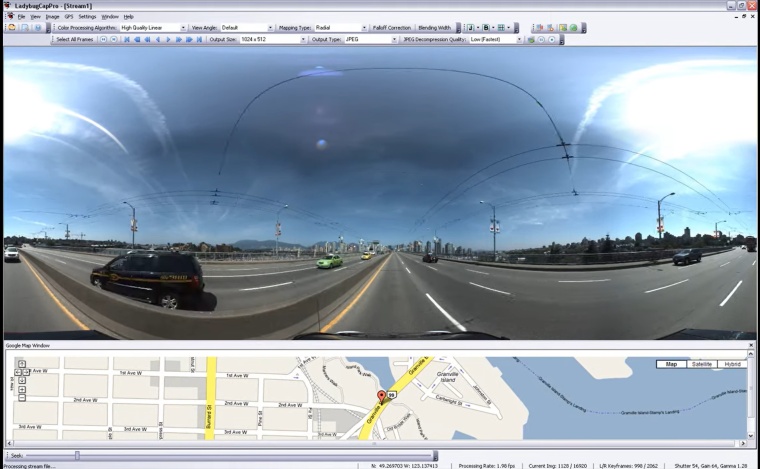760x469 pixels.
Task: Toggle the Falloff Correction button
Action: point(392,28)
